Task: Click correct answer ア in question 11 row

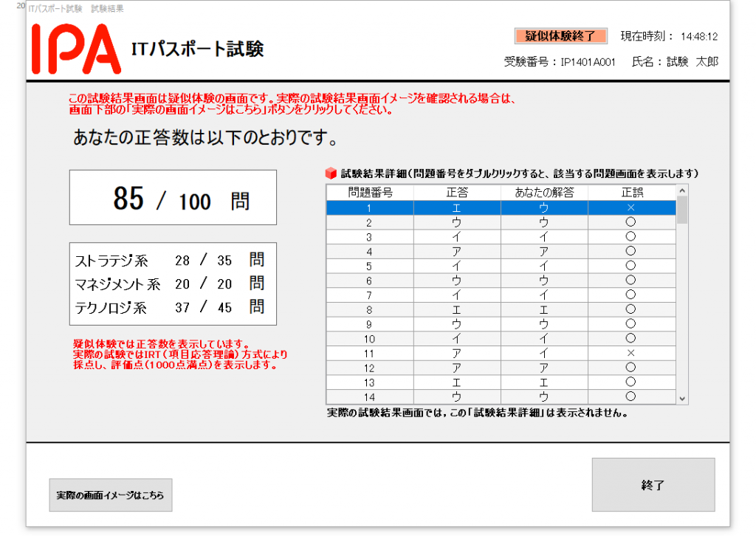Action: pos(456,354)
